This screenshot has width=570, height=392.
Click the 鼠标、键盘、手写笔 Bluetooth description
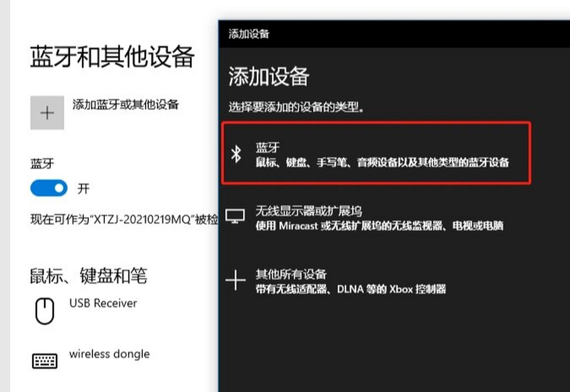[382, 162]
